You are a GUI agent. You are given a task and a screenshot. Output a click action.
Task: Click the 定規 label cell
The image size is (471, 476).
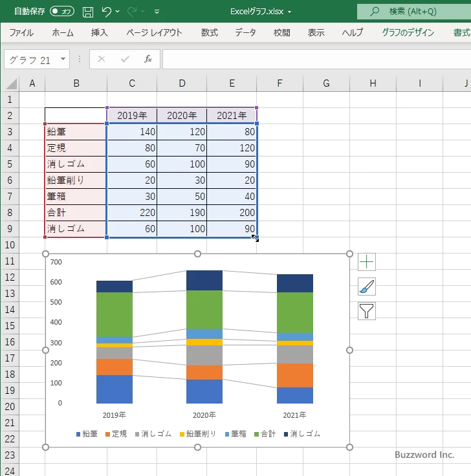click(x=76, y=148)
